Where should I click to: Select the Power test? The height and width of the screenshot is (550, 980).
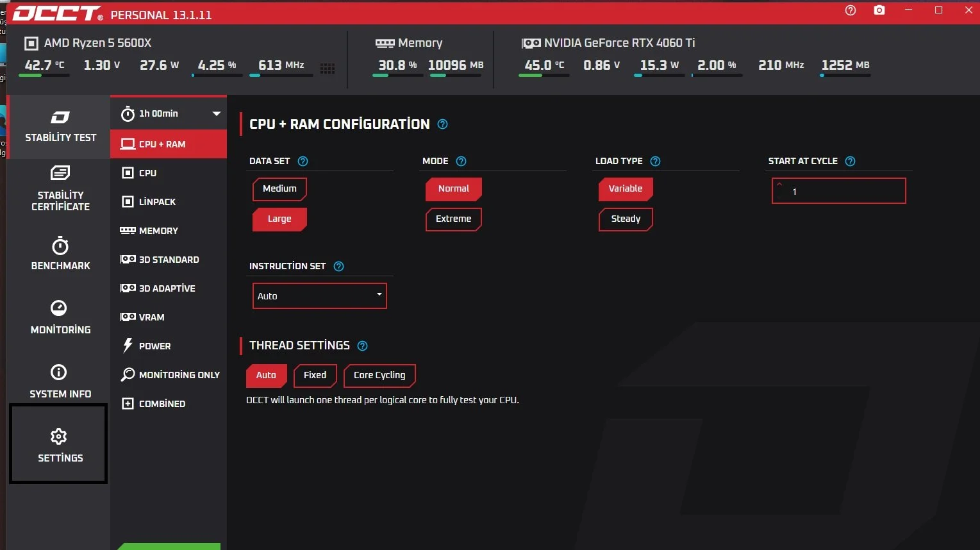pyautogui.click(x=169, y=346)
